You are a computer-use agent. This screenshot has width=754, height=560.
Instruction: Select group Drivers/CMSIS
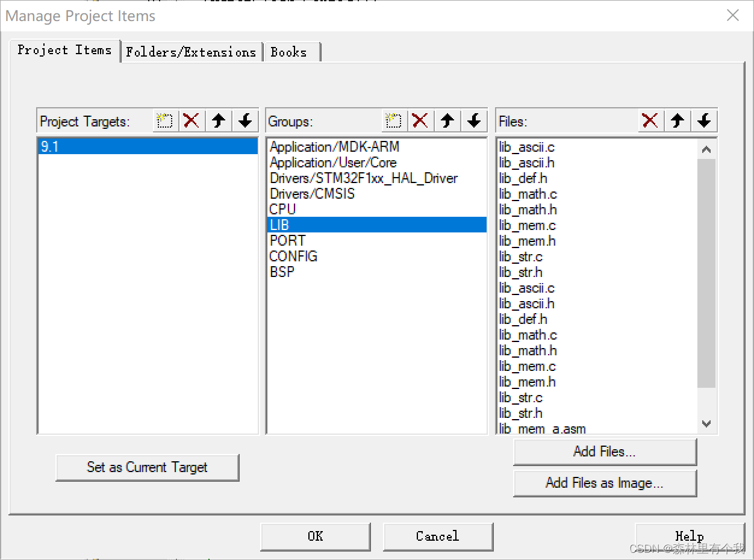(x=376, y=194)
